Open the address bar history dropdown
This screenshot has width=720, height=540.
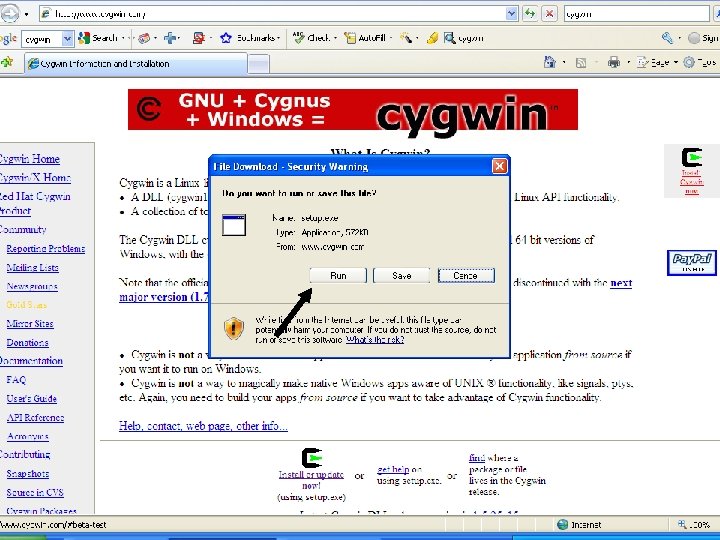pyautogui.click(x=512, y=14)
